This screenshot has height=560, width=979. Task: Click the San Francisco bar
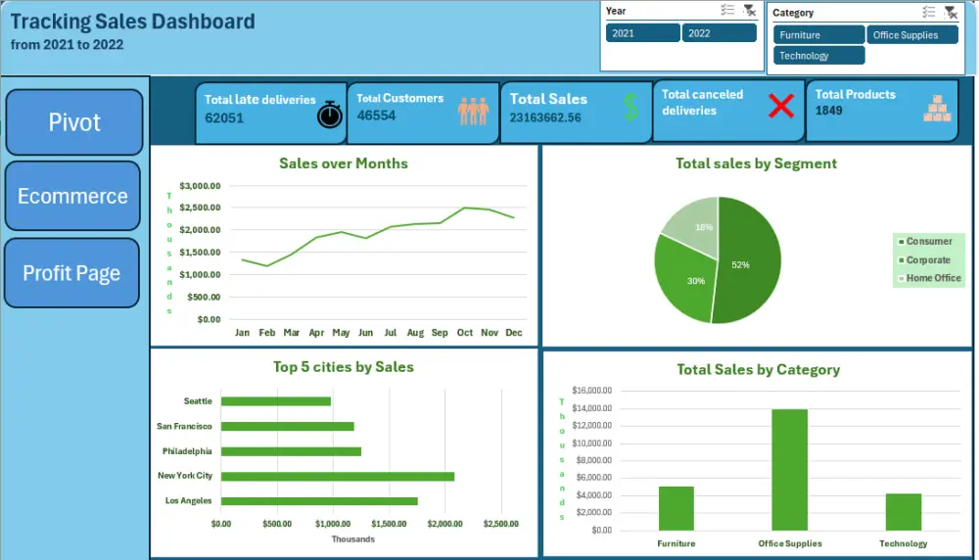tap(287, 427)
